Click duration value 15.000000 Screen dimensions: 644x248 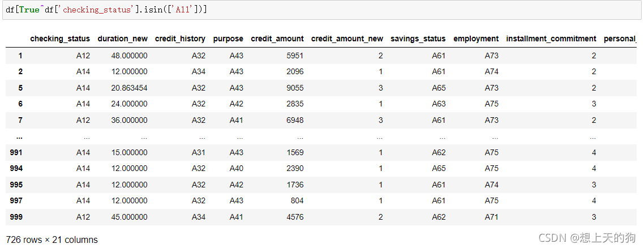[x=130, y=152]
